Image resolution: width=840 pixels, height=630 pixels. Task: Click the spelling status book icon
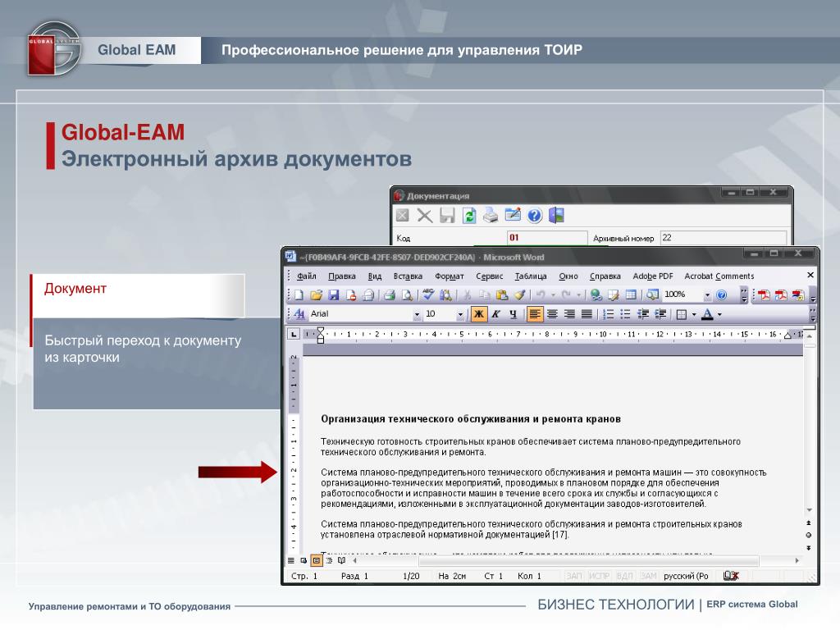pos(731,576)
